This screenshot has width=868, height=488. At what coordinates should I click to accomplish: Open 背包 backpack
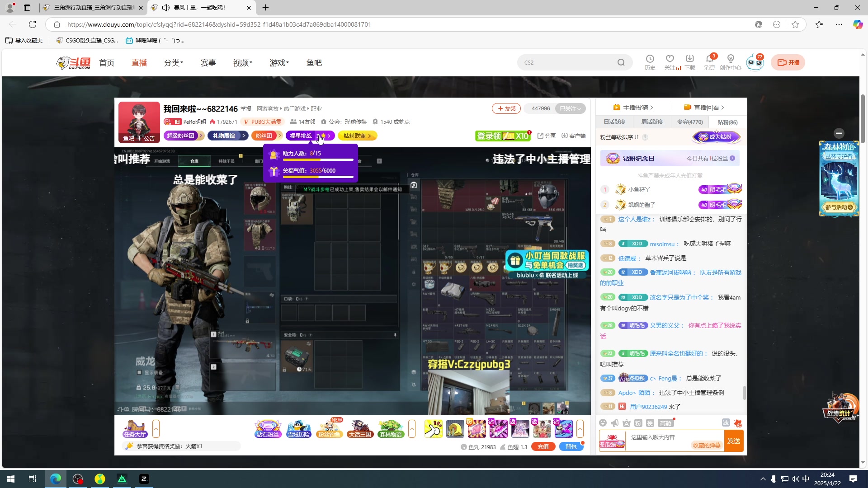pos(571,446)
